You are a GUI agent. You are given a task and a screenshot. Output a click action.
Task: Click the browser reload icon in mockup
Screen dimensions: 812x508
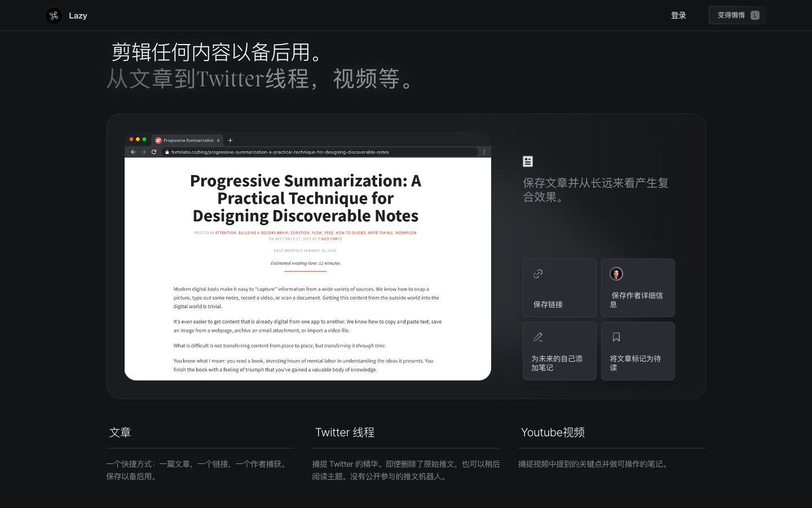click(x=154, y=152)
